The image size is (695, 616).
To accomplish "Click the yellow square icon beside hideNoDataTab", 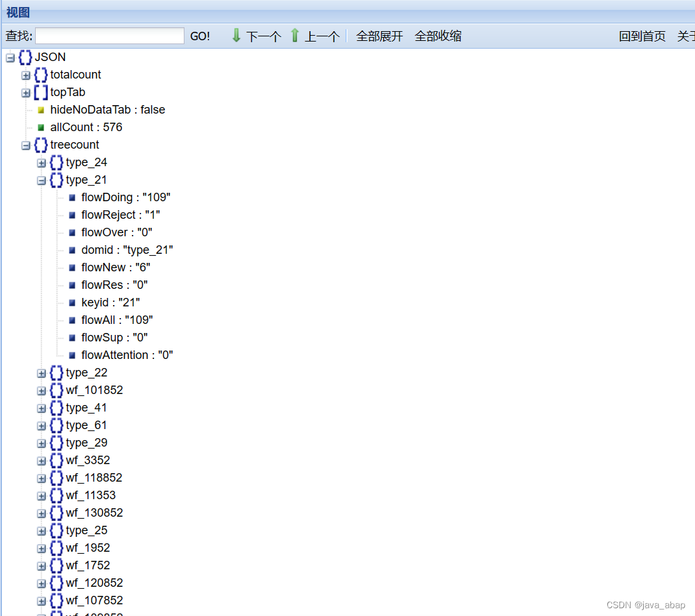I will coord(41,110).
